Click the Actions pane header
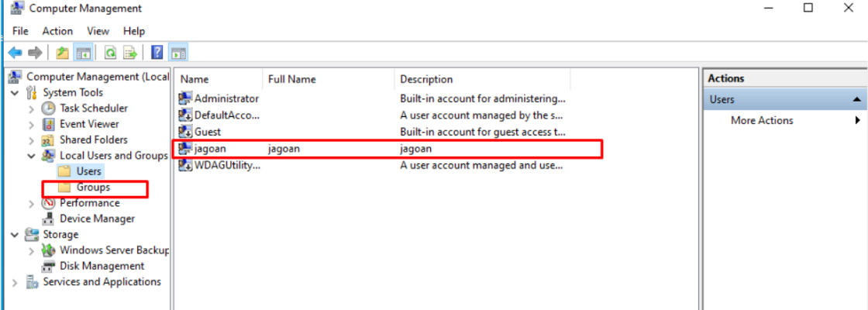Image resolution: width=868 pixels, height=310 pixels. (784, 78)
